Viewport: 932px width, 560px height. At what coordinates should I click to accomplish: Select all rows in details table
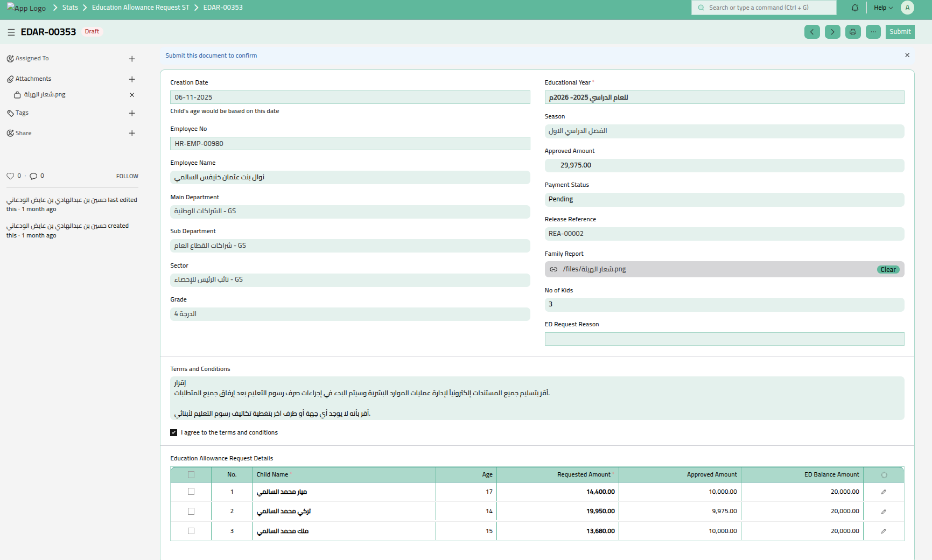tap(191, 475)
